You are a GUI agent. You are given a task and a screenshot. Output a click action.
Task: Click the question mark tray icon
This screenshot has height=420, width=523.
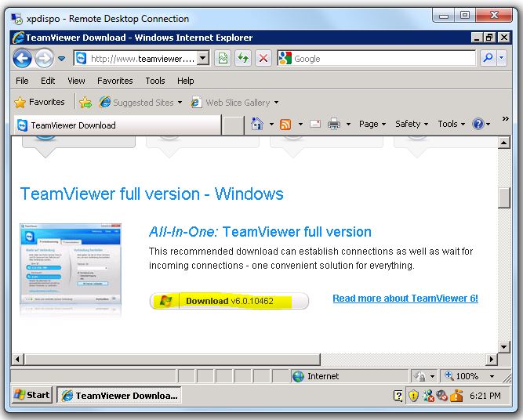pos(398,396)
